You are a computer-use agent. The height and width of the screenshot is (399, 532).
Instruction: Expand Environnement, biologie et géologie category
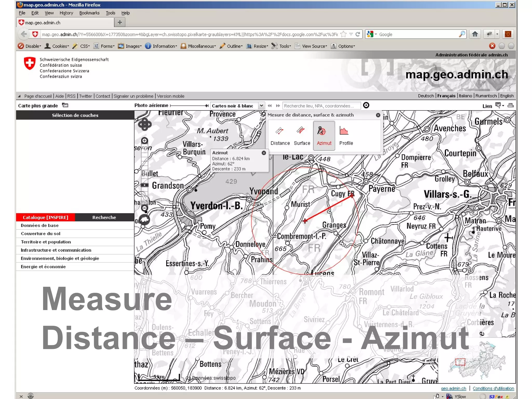tap(75, 258)
